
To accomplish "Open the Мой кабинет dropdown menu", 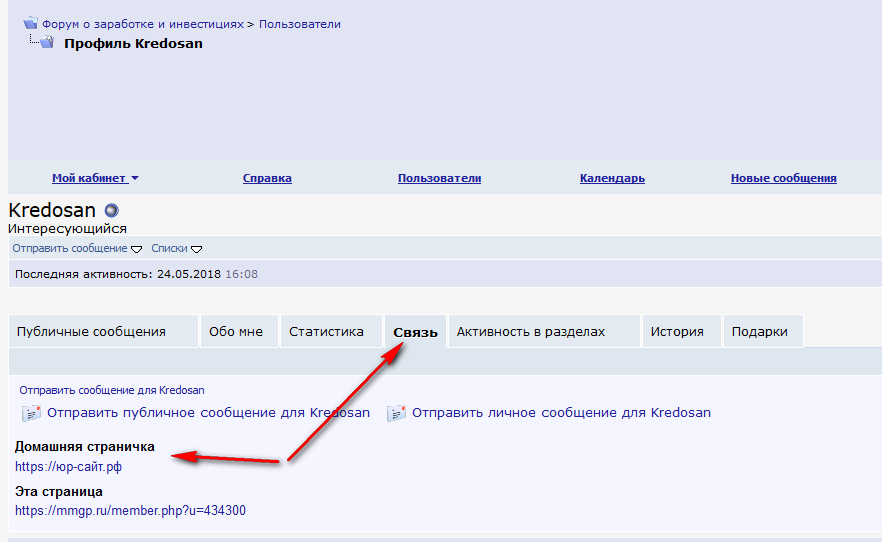I will [x=95, y=178].
